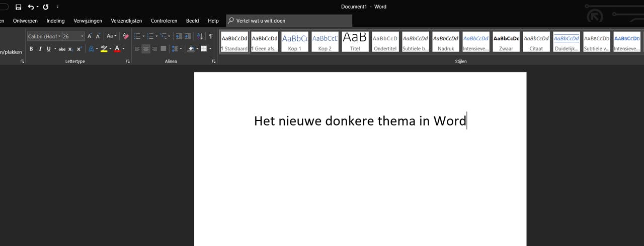The image size is (644, 246).
Task: Apply the yellow text highlight color
Action: (104, 49)
